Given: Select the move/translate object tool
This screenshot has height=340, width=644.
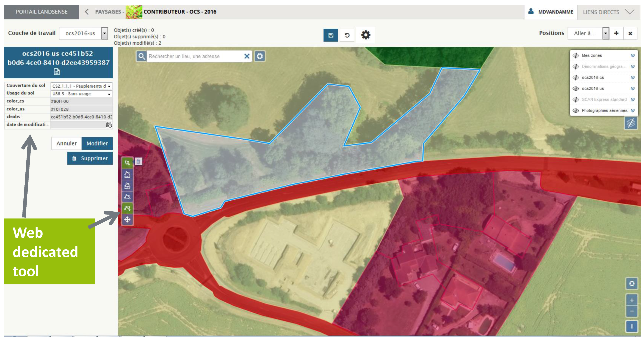Looking at the screenshot, I should (127, 220).
